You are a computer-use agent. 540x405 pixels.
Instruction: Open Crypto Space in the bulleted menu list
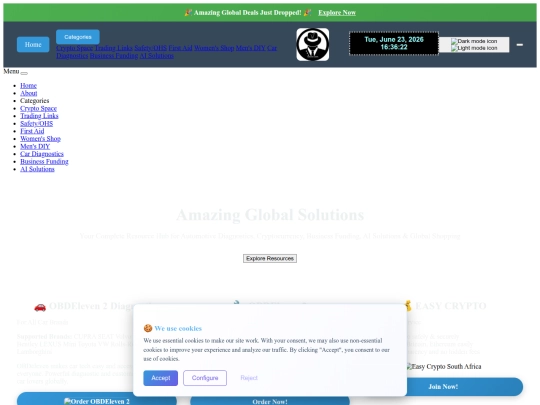[x=38, y=108]
